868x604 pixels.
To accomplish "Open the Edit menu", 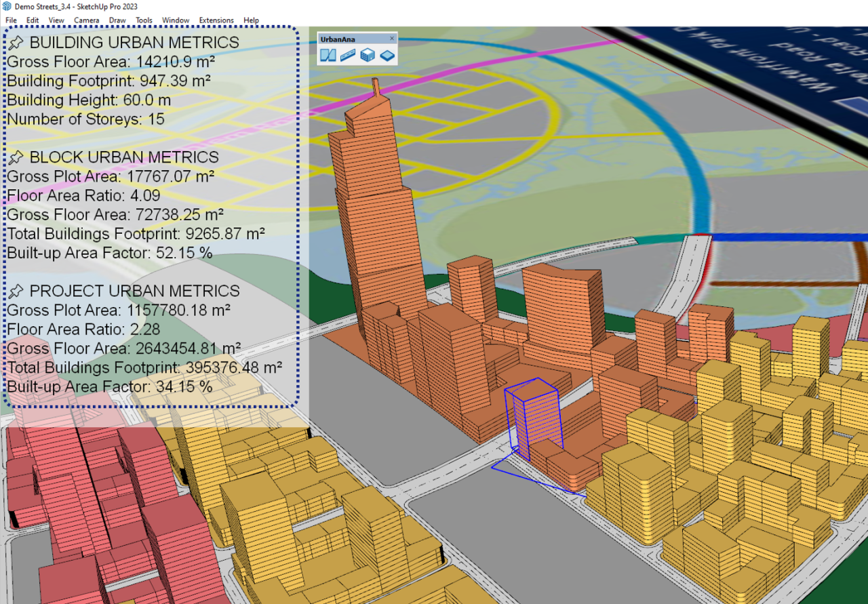I will 33,20.
